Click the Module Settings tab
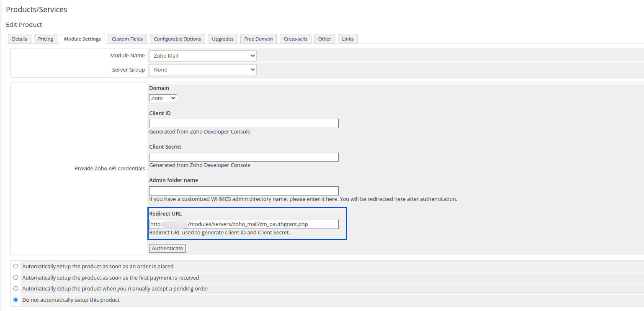644x311 pixels. [82, 39]
